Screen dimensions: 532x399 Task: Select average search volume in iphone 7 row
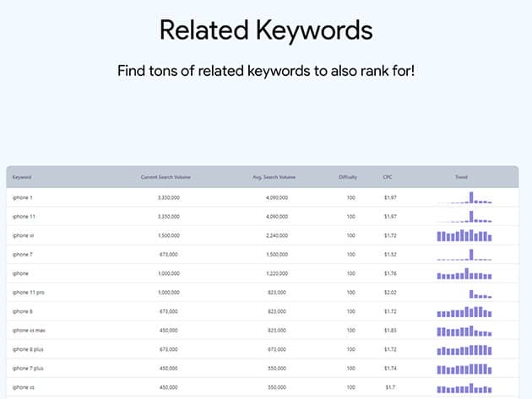coord(277,254)
